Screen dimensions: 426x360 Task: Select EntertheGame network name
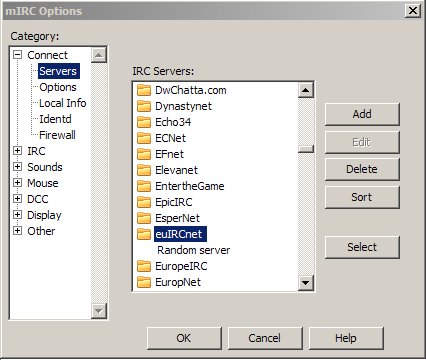[190, 186]
